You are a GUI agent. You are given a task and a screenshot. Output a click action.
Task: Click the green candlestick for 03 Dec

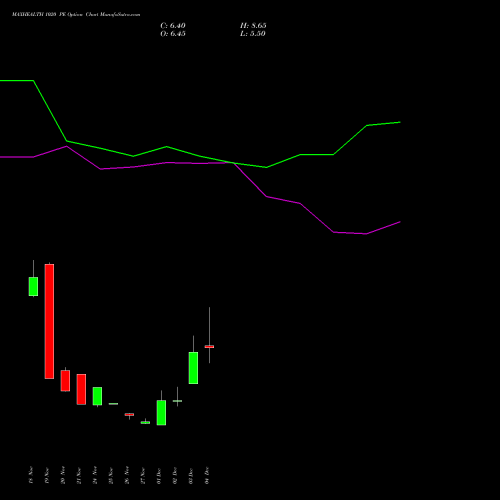(193, 368)
